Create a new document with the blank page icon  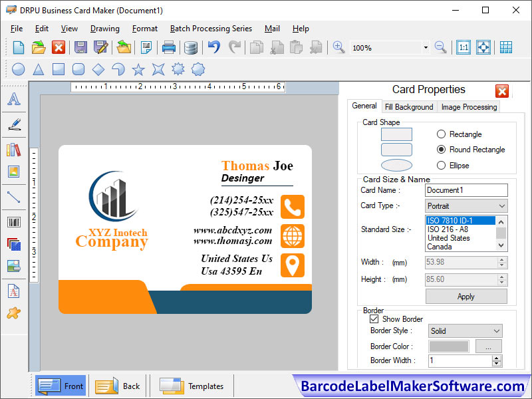click(19, 47)
